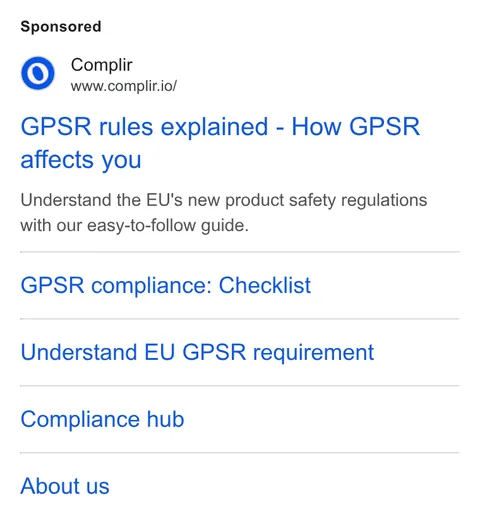Click "Understand the EU's new product" text
This screenshot has height=519, width=480.
pyautogui.click(x=152, y=201)
